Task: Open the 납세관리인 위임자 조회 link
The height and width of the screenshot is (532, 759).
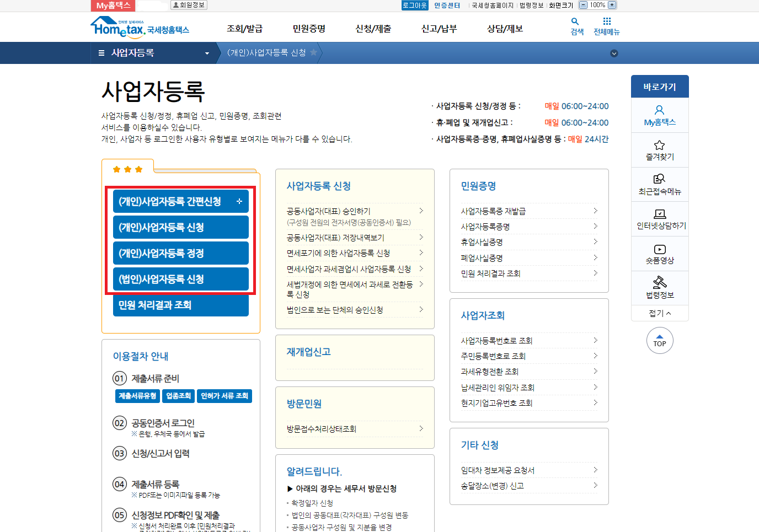Action: (498, 388)
